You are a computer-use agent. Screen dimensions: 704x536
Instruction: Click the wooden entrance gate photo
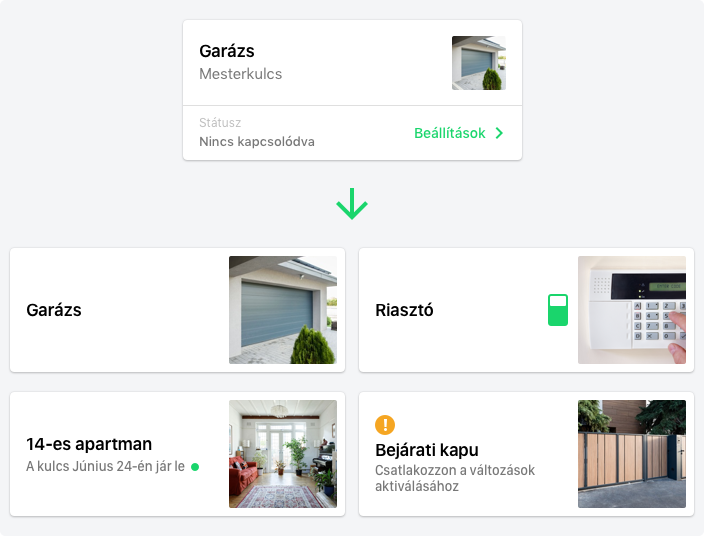[632, 454]
